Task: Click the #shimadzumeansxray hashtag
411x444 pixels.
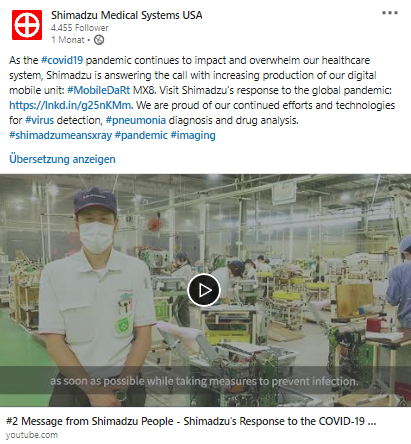Action: pos(60,135)
